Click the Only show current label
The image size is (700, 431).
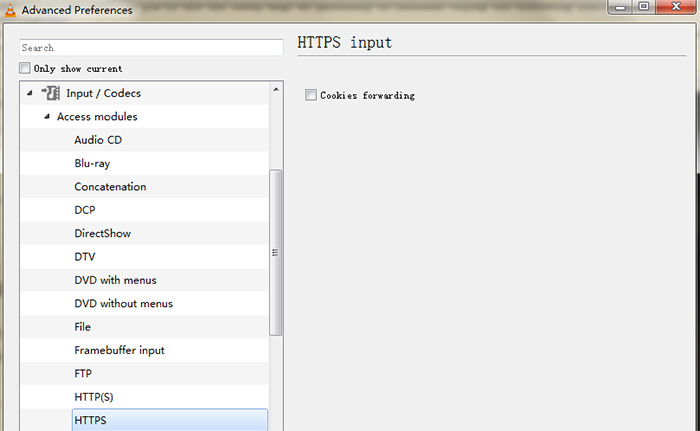pyautogui.click(x=78, y=68)
